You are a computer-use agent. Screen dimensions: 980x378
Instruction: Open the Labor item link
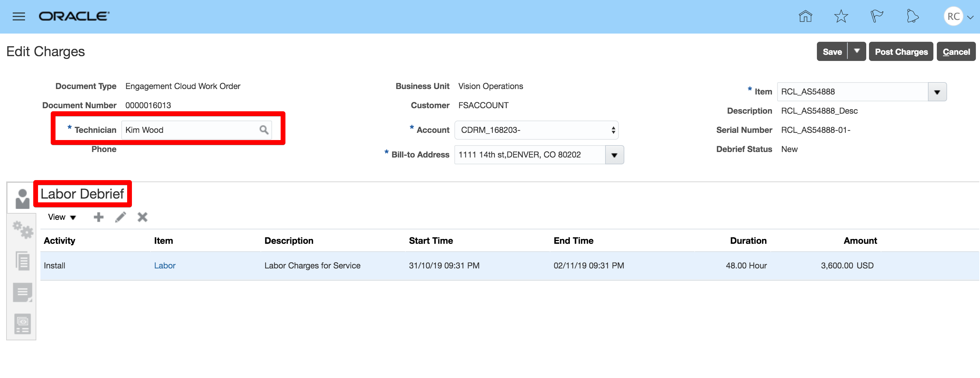coord(165,265)
